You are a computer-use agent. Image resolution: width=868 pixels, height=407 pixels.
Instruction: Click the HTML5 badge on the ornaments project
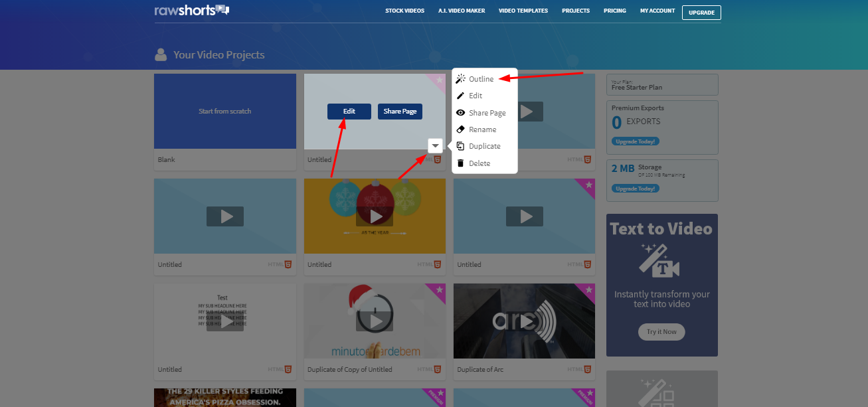tap(429, 264)
